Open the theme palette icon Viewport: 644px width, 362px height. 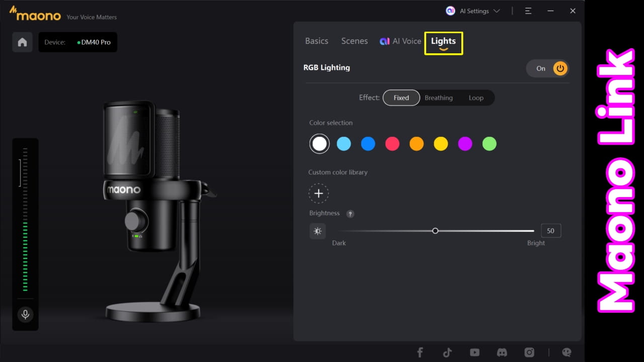567,352
